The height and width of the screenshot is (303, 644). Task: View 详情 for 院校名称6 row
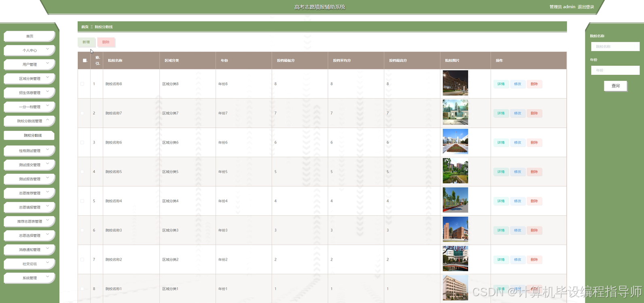point(501,143)
